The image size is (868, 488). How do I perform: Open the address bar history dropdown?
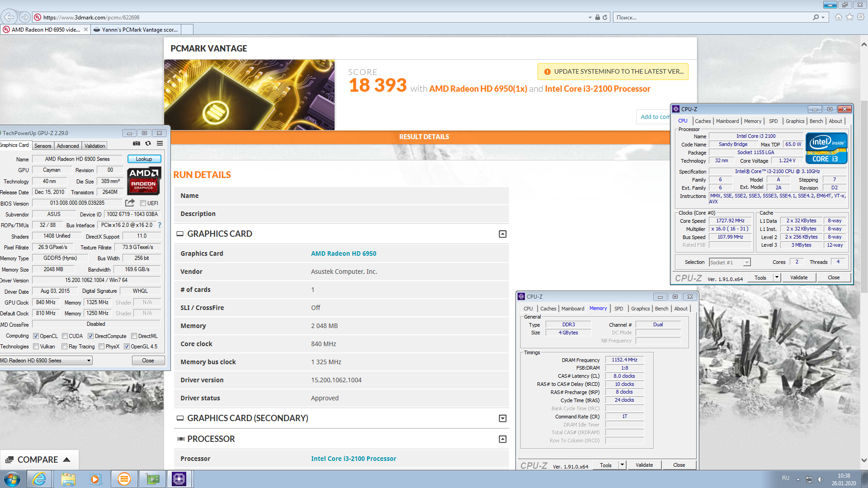tap(590, 17)
